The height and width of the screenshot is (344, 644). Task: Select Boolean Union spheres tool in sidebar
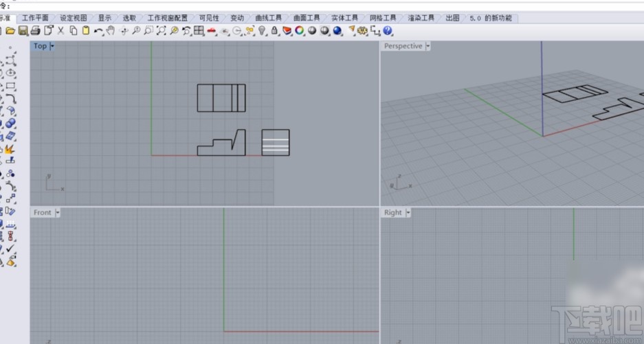click(10, 124)
